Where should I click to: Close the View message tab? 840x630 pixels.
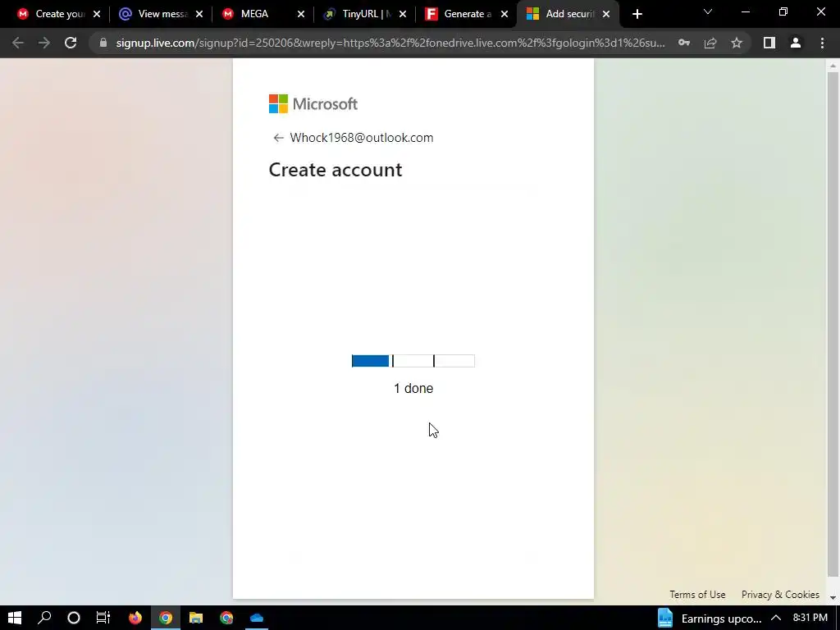(x=199, y=15)
